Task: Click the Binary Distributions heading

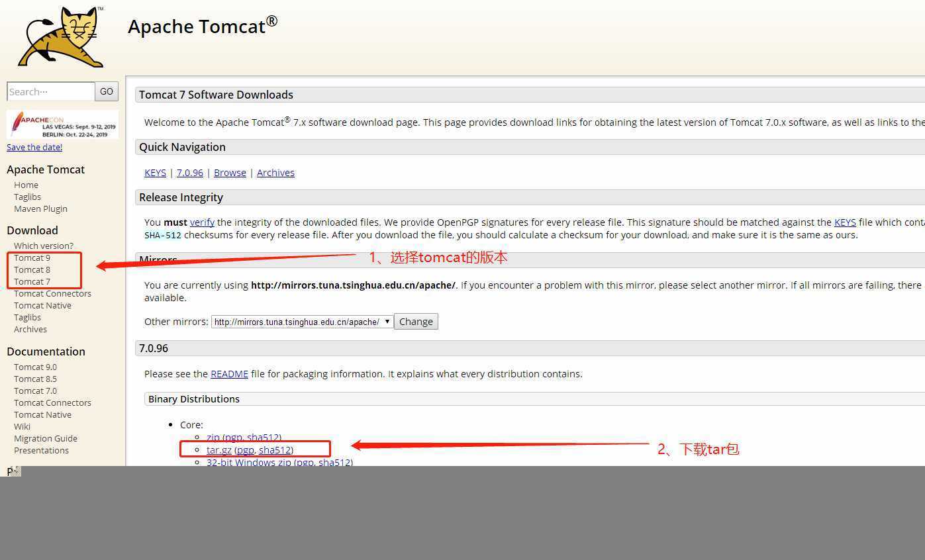Action: [194, 399]
